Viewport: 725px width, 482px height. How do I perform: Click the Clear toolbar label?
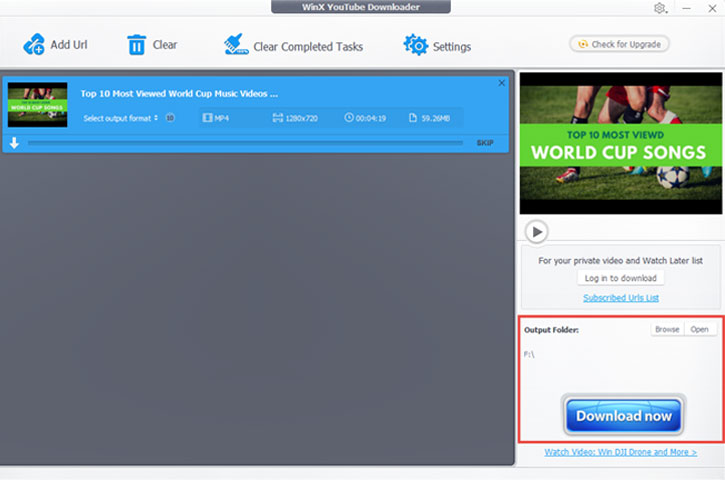pos(165,45)
